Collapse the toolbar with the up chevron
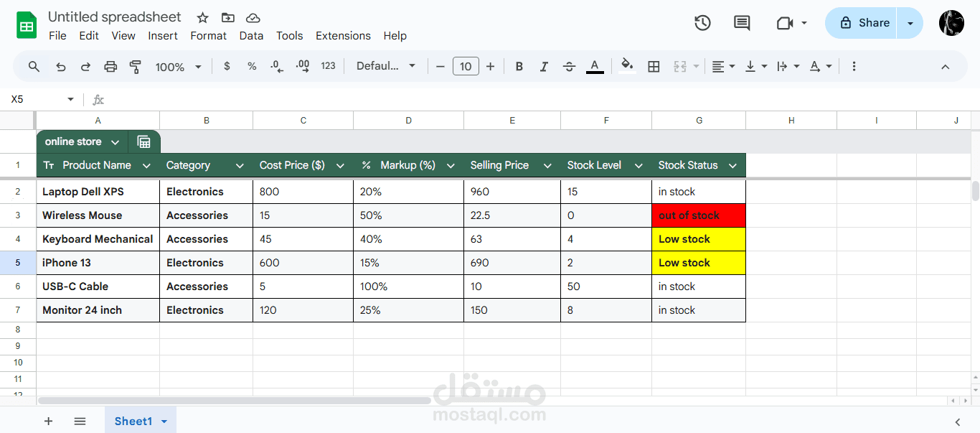The height and width of the screenshot is (433, 980). pyautogui.click(x=945, y=67)
